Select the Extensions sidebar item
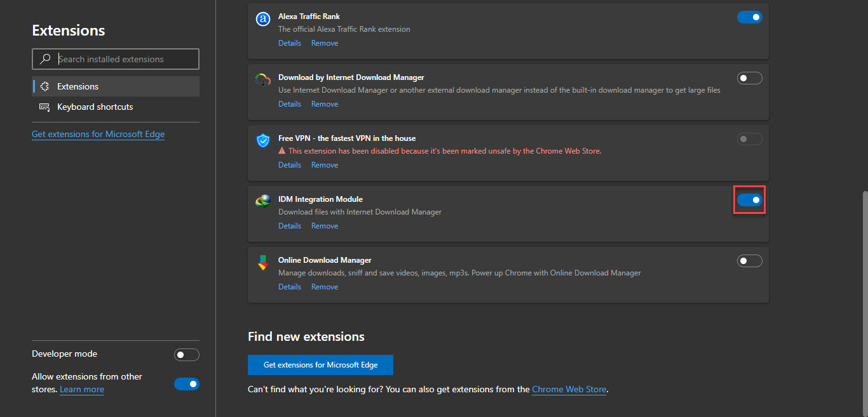 click(x=78, y=86)
